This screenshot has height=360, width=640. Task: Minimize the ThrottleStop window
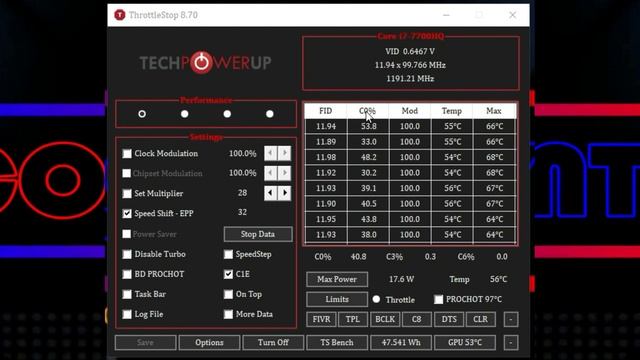click(x=446, y=15)
